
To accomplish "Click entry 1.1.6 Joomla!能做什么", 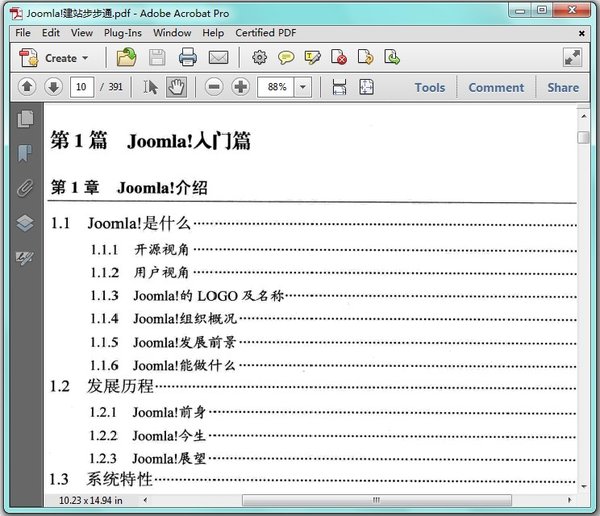I will point(163,366).
